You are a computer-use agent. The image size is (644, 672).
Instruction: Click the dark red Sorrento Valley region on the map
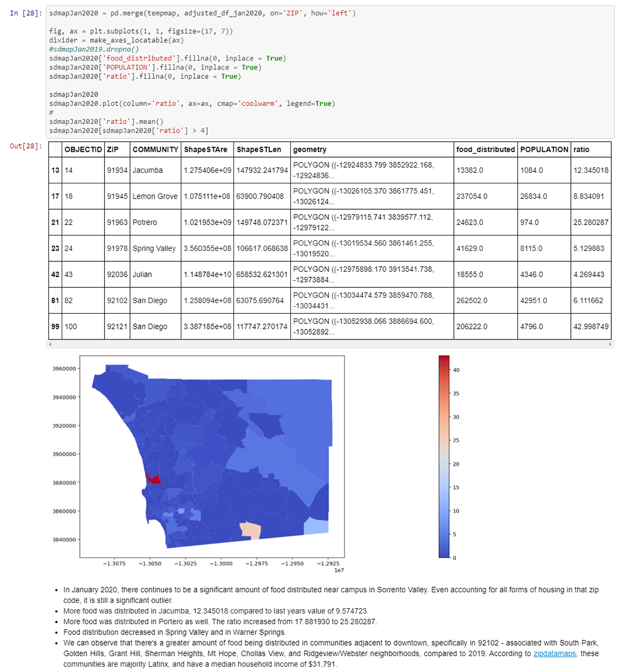point(155,479)
